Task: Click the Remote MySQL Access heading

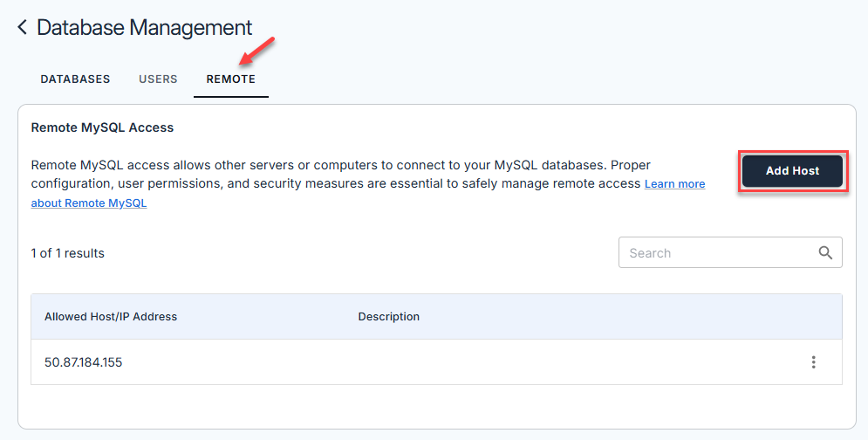Action: (102, 127)
